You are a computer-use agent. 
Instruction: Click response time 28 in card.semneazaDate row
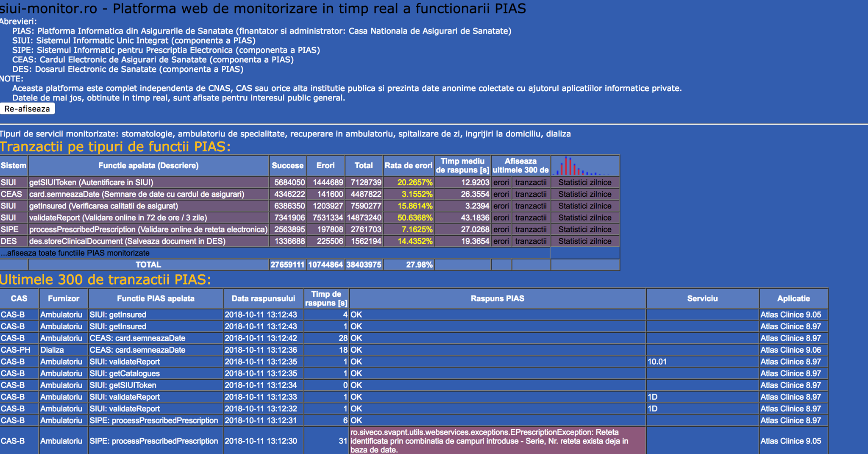tap(326, 338)
